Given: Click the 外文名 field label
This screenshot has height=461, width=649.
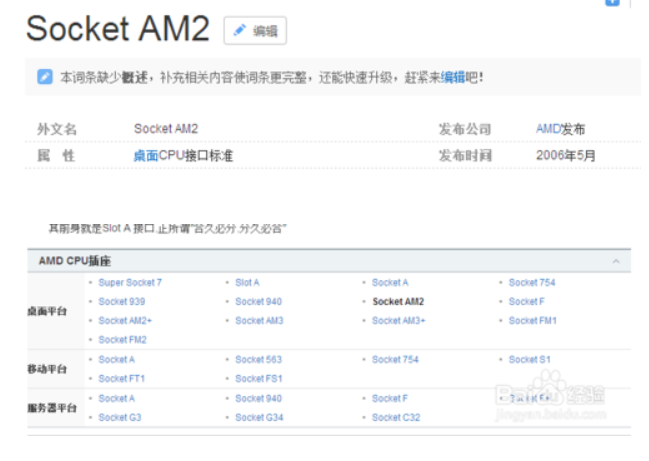Looking at the screenshot, I should point(57,129).
